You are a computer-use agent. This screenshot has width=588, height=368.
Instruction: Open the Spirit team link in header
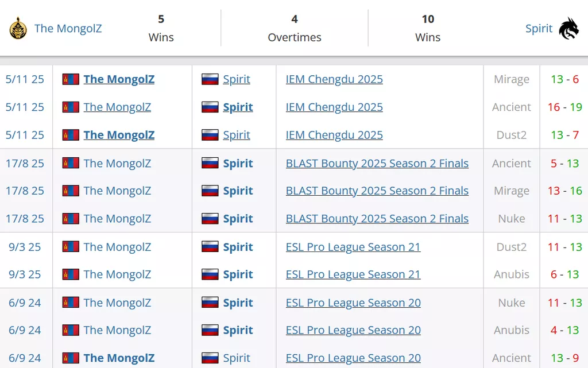pos(539,28)
